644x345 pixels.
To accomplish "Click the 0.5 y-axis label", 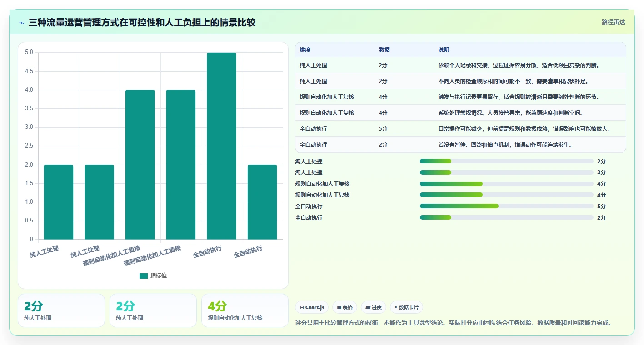I will pos(29,221).
